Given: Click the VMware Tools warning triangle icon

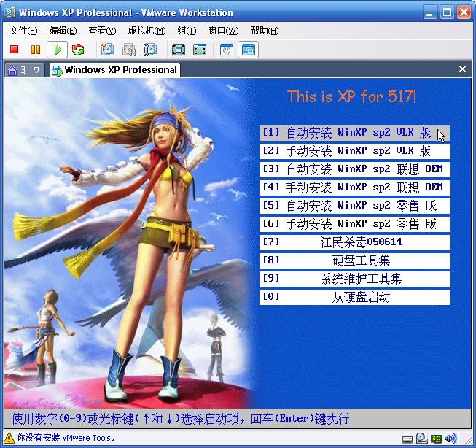Looking at the screenshot, I should [x=9, y=439].
